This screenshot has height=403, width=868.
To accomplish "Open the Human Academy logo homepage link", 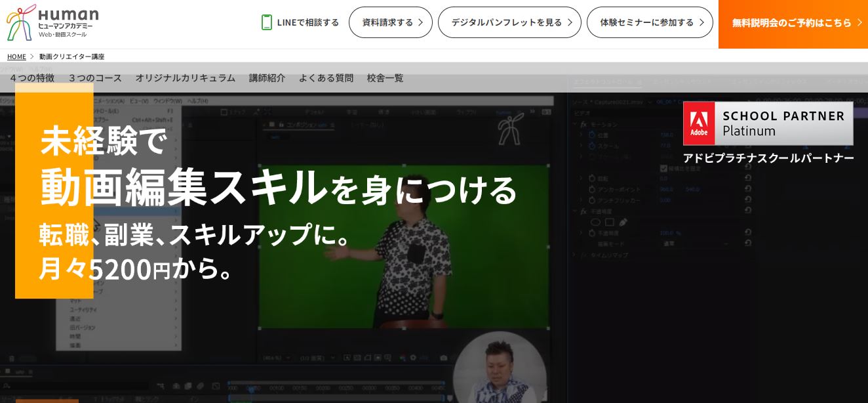I will click(53, 22).
